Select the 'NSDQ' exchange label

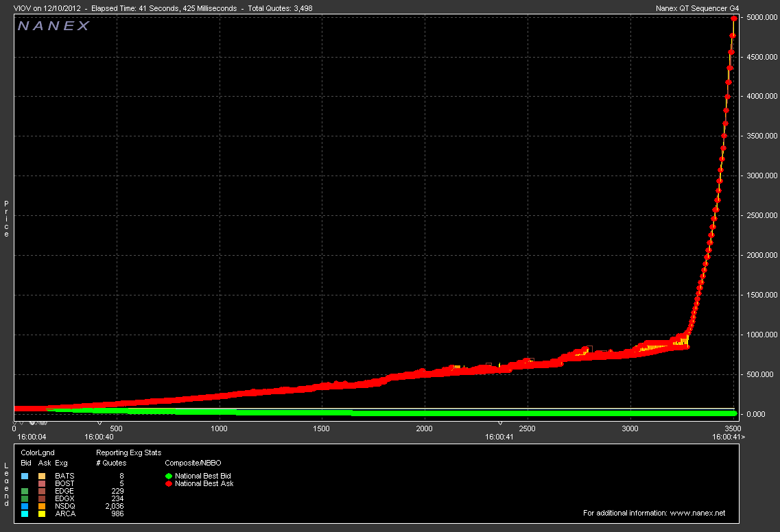point(64,506)
